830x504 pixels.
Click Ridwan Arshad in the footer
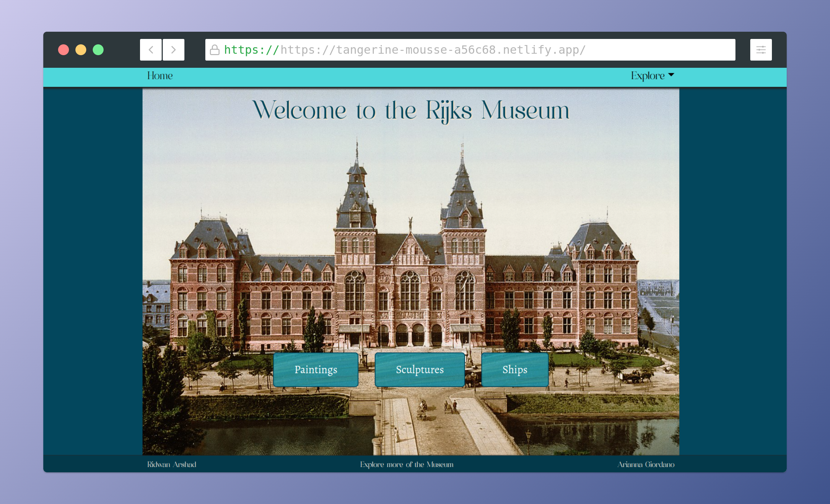coord(172,464)
